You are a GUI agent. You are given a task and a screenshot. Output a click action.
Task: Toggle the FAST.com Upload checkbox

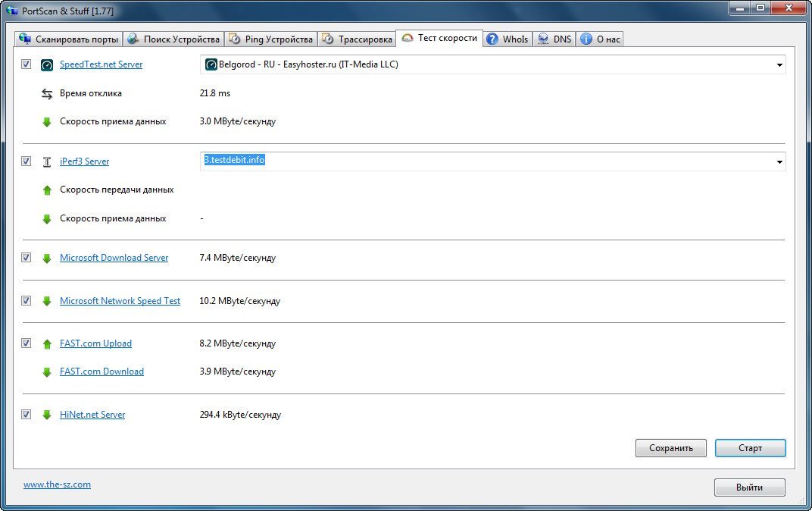pos(26,343)
